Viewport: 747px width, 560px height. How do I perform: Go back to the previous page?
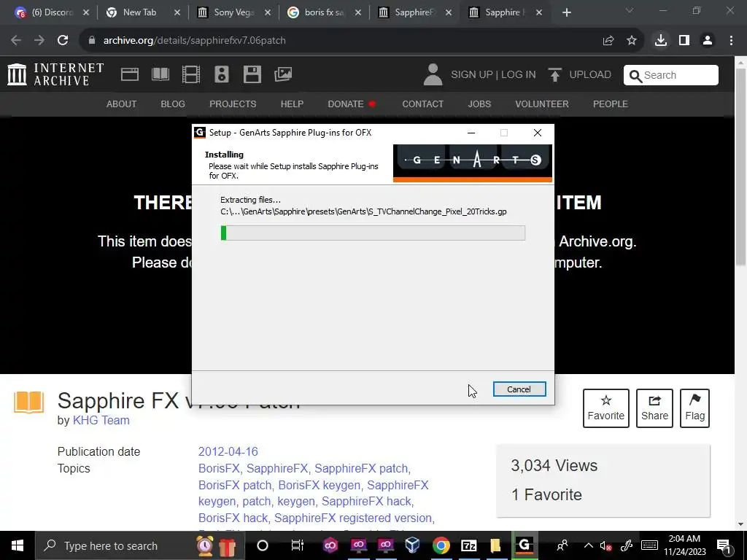tap(16, 41)
